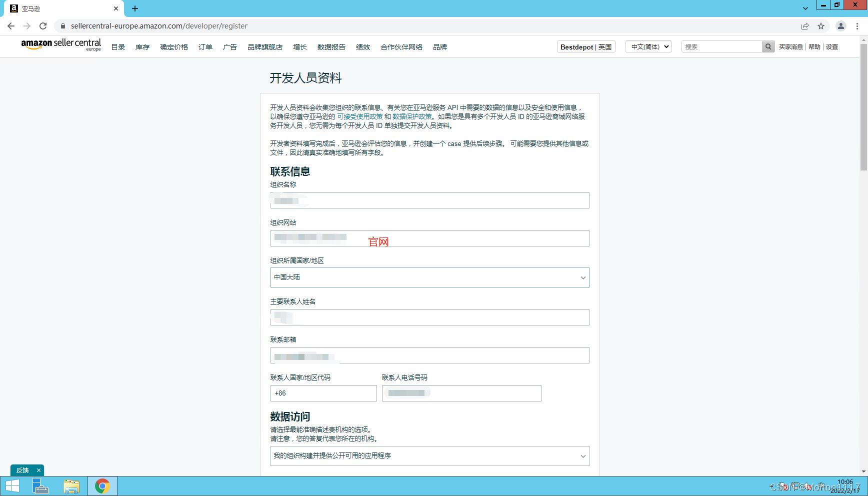
Task: Click the page vertical scrollbar thumb
Action: [863, 107]
